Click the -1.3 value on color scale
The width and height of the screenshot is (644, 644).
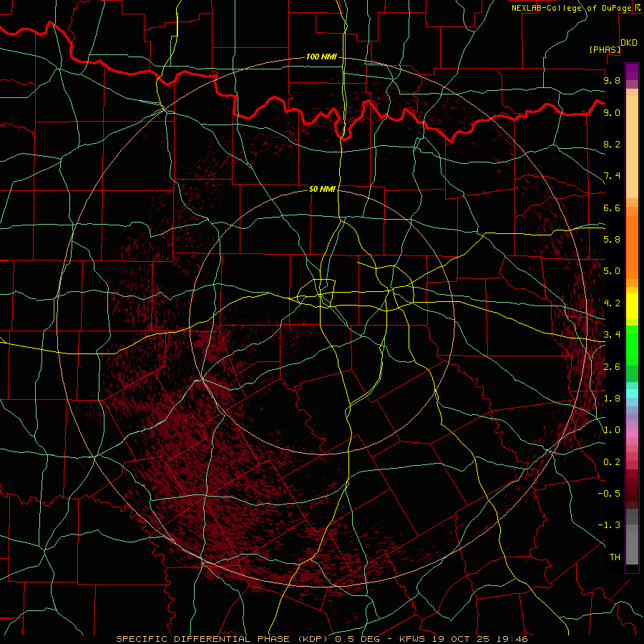[x=609, y=525]
